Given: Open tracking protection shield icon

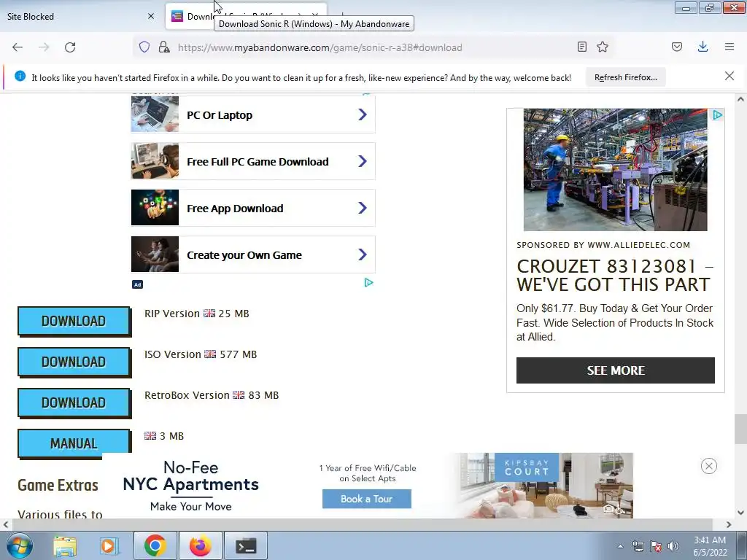Looking at the screenshot, I should tap(144, 47).
